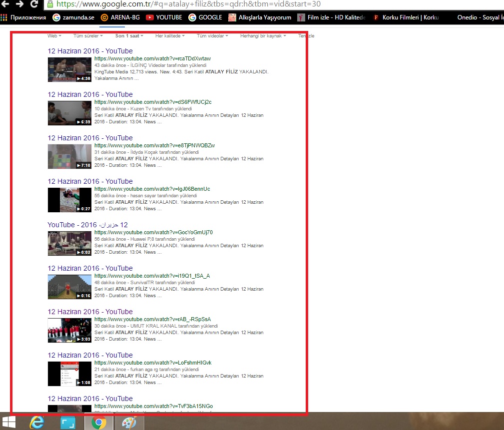Click the 0:02 video thumbnail

[69, 244]
